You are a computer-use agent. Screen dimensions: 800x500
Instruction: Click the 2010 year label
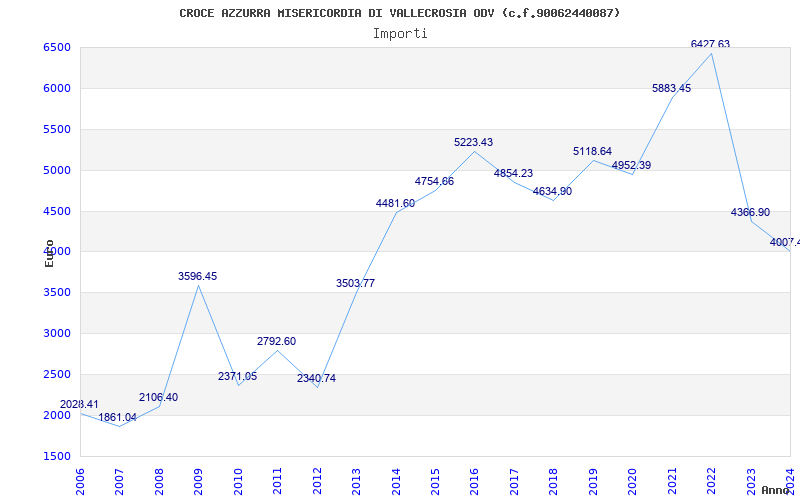(237, 481)
